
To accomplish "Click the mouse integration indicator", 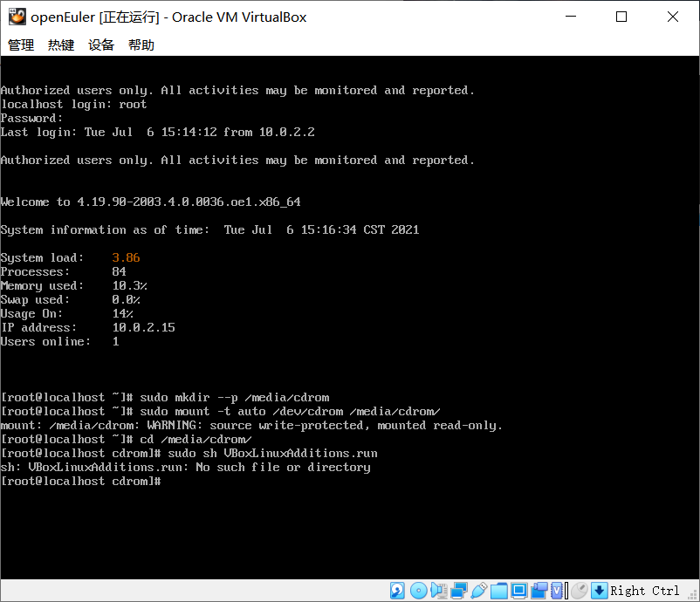I will tap(578, 591).
